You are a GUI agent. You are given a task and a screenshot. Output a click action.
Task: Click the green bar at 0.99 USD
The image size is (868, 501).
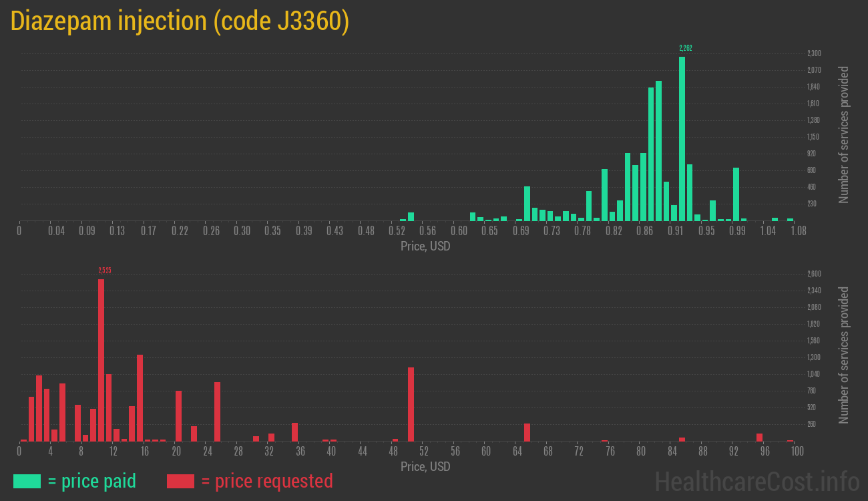[x=736, y=194]
